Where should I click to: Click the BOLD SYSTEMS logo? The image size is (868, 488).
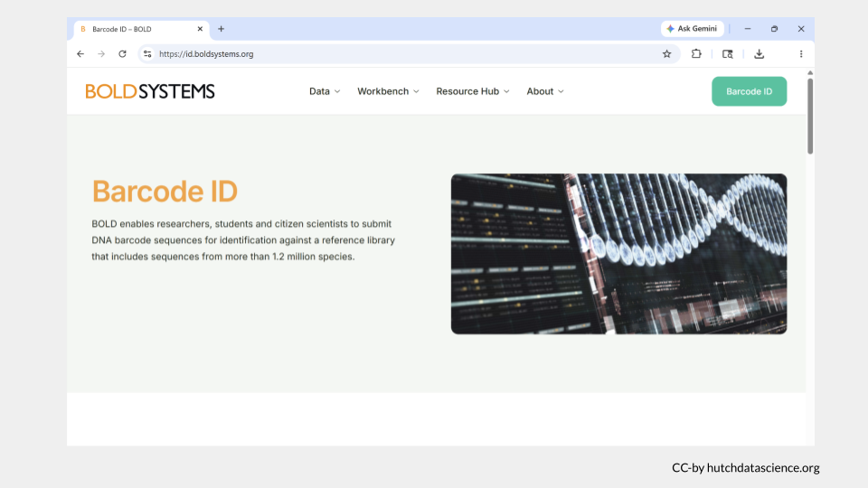[150, 91]
